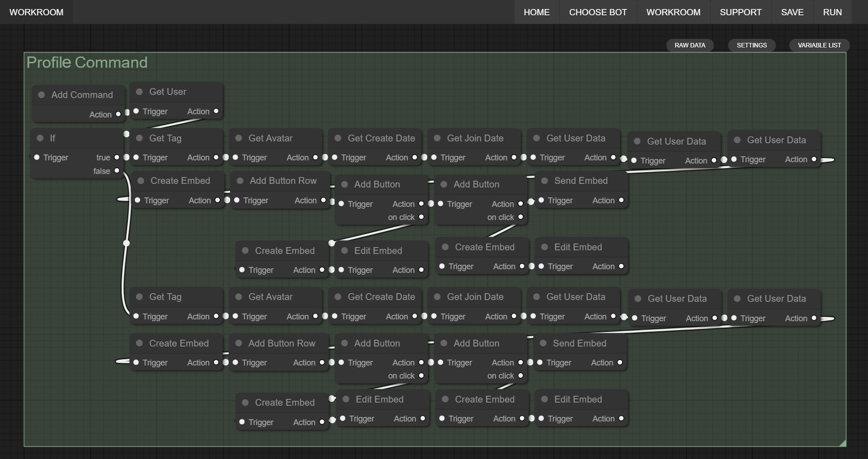Go to the HOME menu item
The image size is (868, 459).
click(x=537, y=12)
